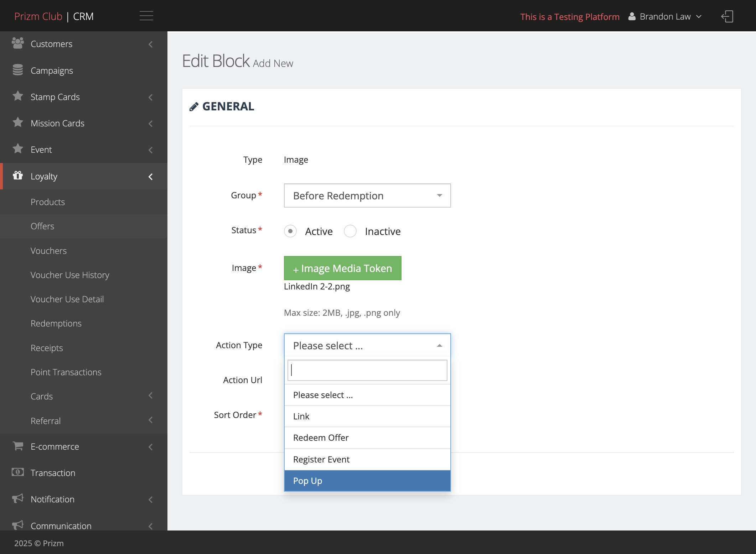Expand the Referral submenu chevron

point(151,420)
